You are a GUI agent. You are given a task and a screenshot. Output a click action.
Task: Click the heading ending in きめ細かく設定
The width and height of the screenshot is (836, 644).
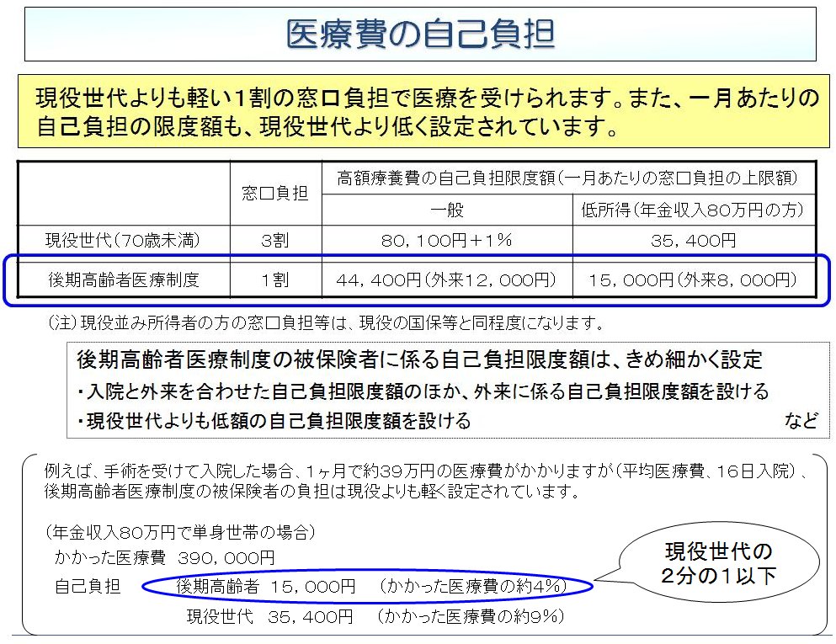tap(419, 360)
